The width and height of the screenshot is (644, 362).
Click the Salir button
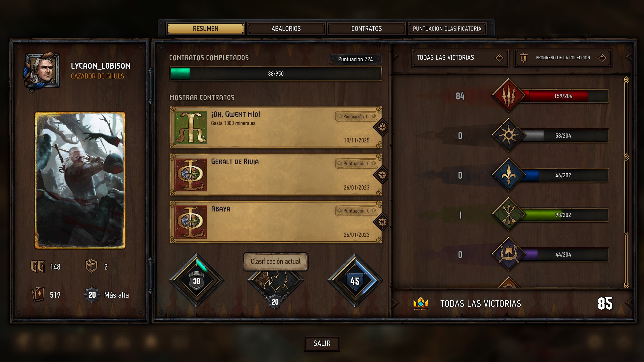[x=322, y=344]
